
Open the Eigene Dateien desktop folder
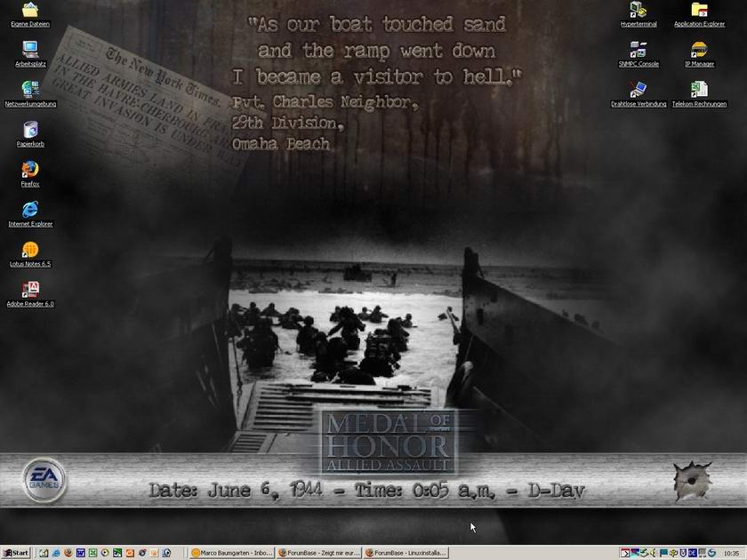pos(30,14)
